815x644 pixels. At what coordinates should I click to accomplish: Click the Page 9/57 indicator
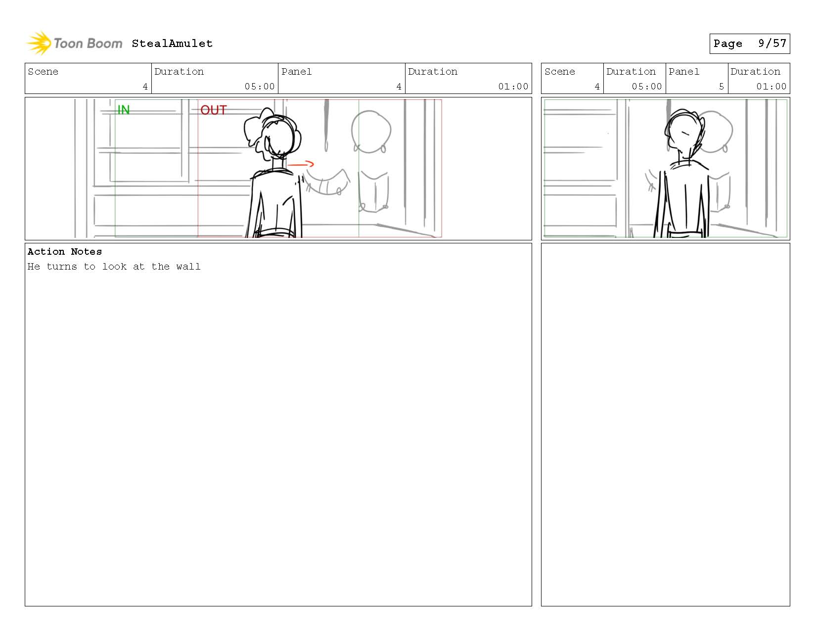[749, 44]
